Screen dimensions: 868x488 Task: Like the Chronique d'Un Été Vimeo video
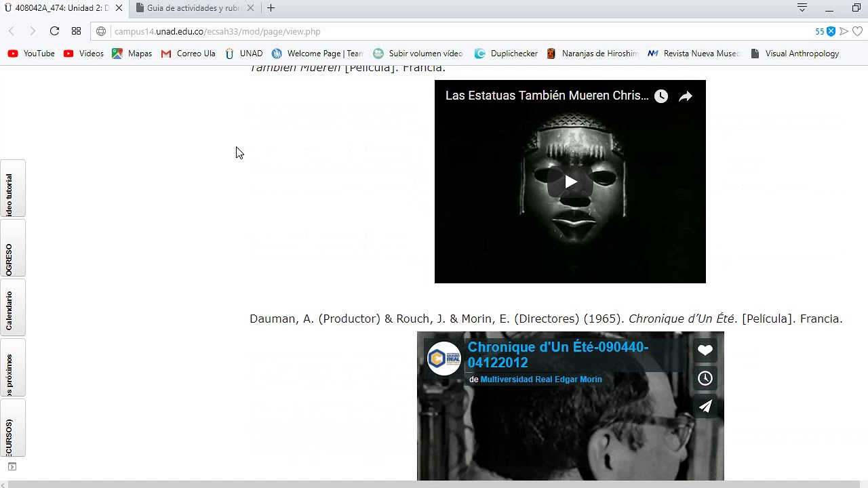705,350
